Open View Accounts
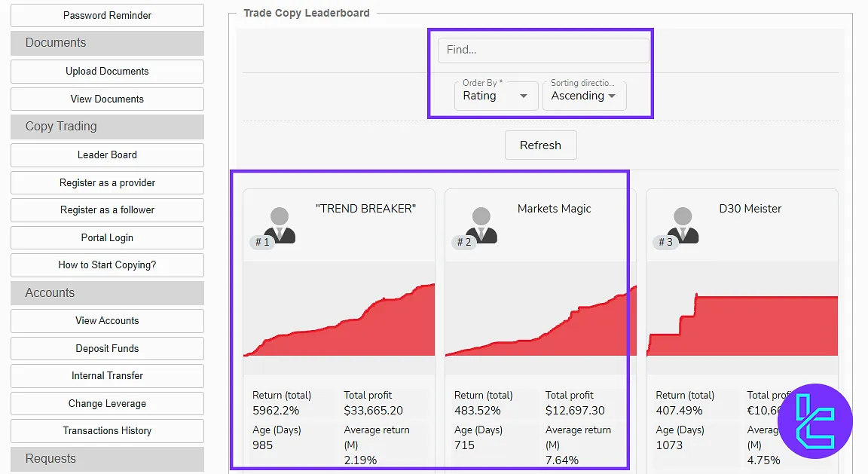This screenshot has width=868, height=474. pos(108,320)
